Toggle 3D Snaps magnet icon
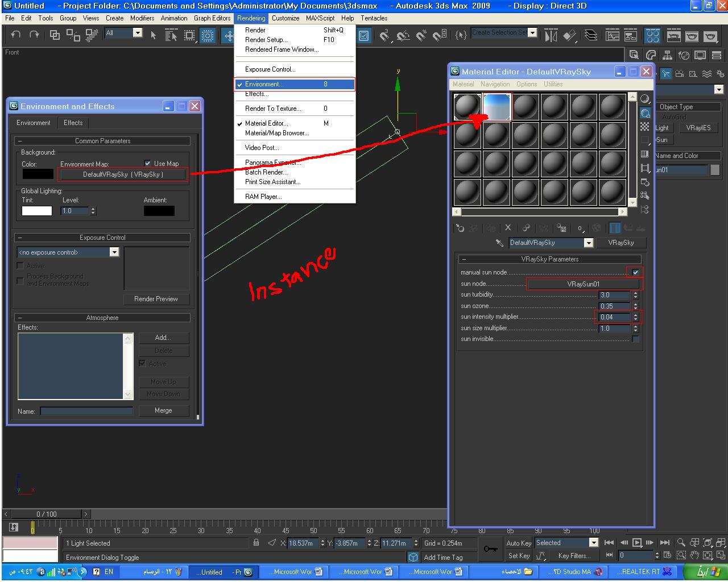728x582 pixels. click(x=384, y=36)
